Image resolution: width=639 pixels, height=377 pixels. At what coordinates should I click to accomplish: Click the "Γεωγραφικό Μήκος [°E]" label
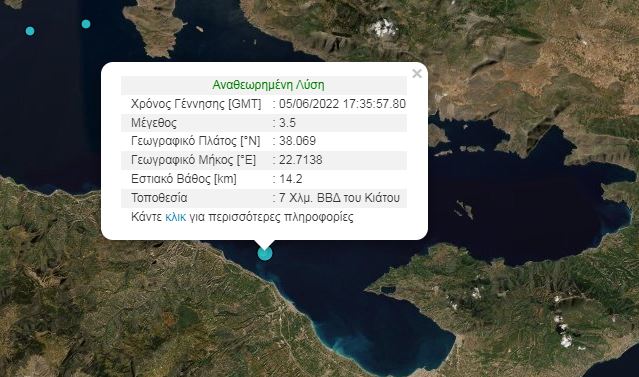(x=194, y=160)
